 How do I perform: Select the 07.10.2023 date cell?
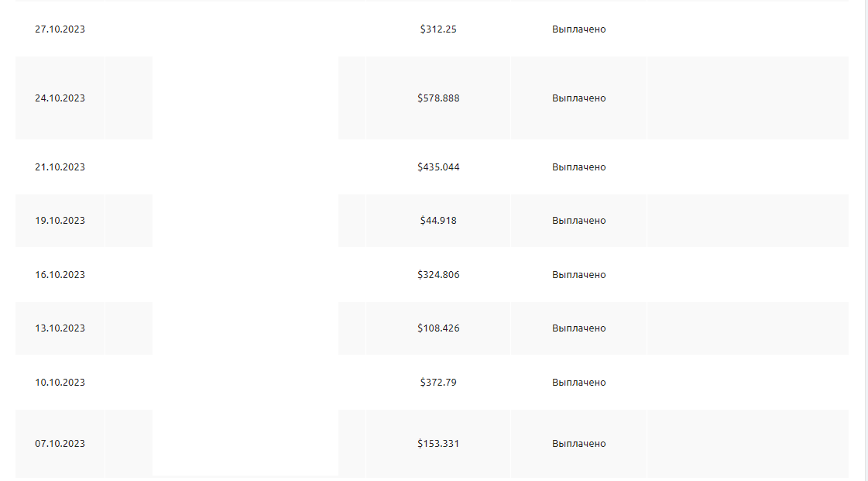[x=60, y=444]
